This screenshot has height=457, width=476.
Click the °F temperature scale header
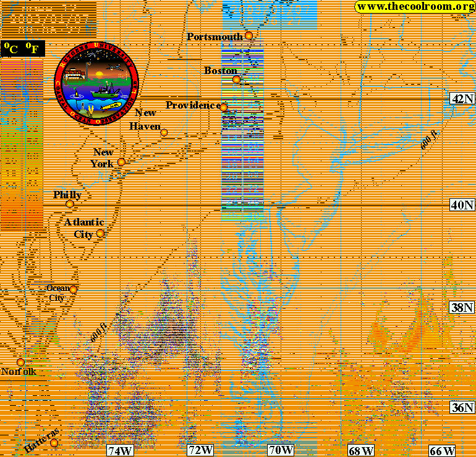coord(32,49)
